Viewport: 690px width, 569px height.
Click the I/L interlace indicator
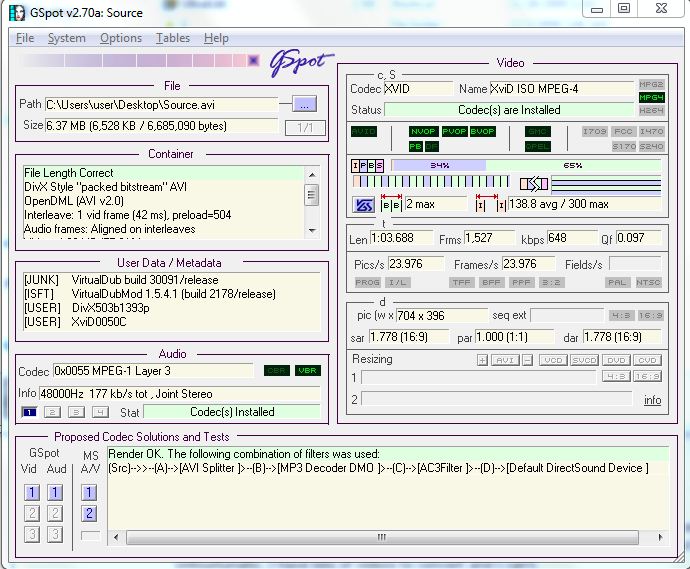point(397,282)
